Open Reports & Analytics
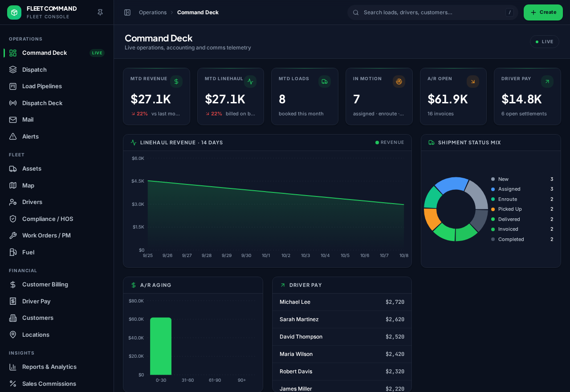Viewport: 570px width, 392px height. pos(57,367)
